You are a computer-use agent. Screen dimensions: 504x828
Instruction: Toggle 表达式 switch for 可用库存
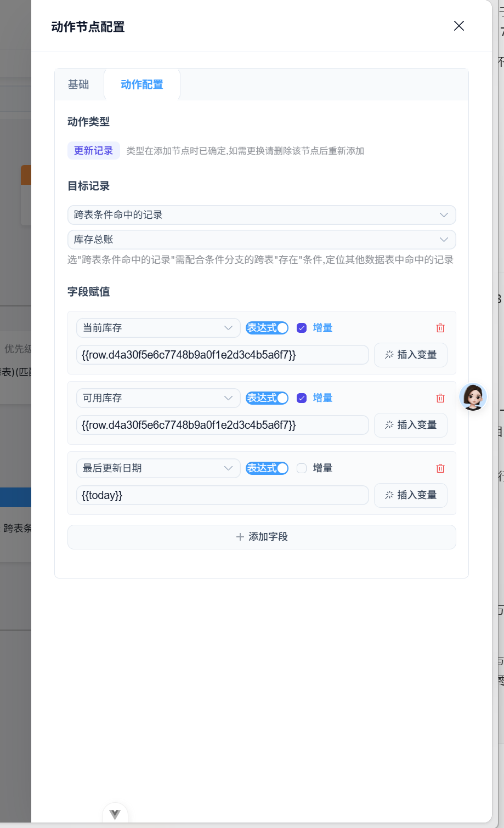(267, 398)
